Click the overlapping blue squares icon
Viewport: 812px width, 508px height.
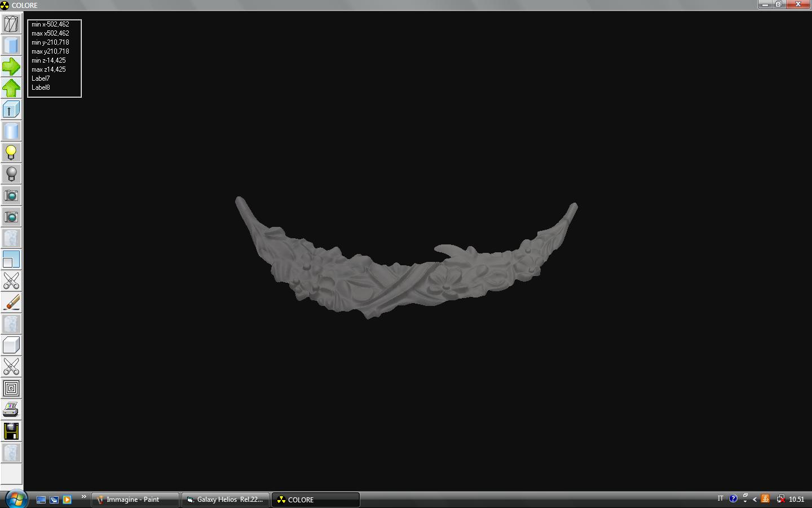tap(11, 260)
